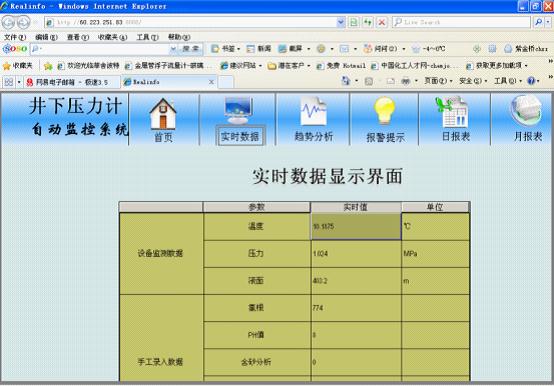The width and height of the screenshot is (554, 386).
Task: Expand the address bar history dropdown
Action: [x=341, y=22]
